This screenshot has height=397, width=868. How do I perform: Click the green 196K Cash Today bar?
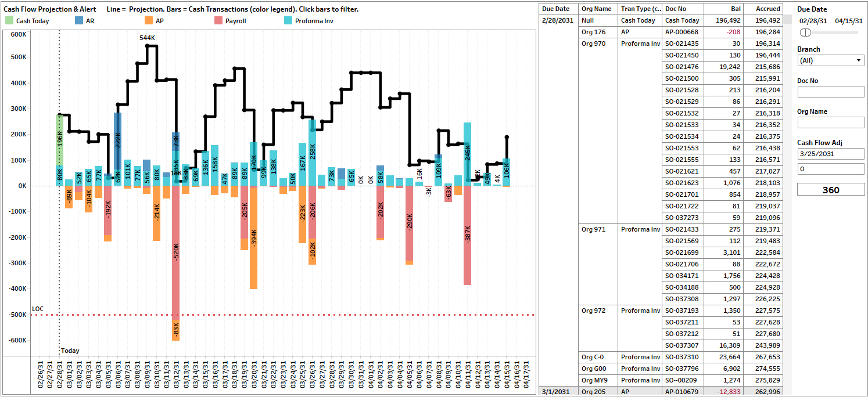pos(59,139)
